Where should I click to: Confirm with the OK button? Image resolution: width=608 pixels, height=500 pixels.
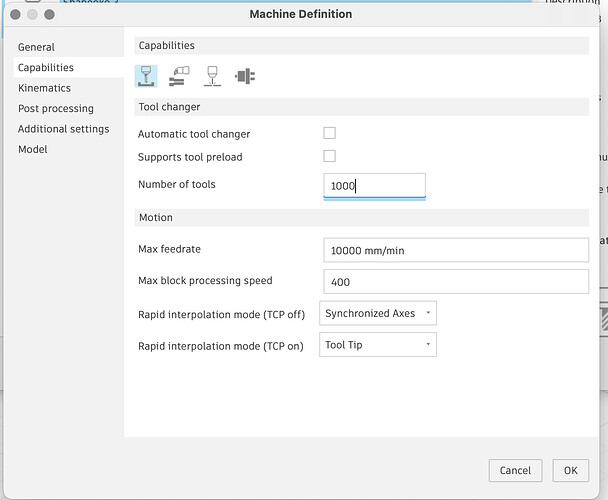point(570,471)
